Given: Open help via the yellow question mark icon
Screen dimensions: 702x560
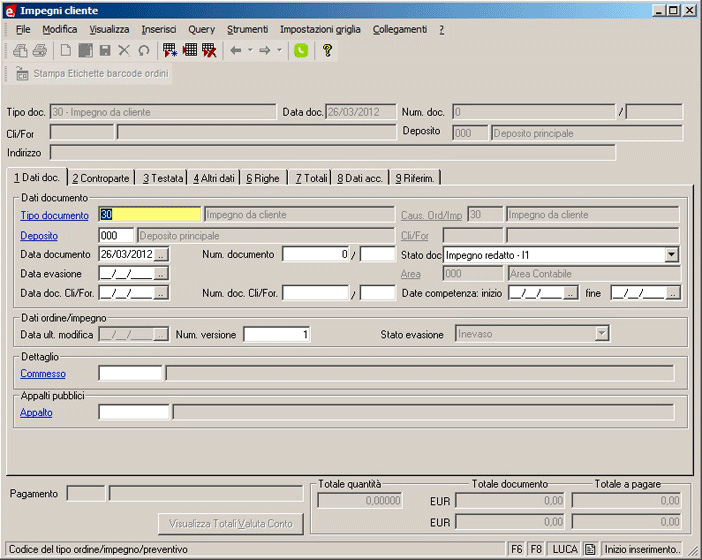Looking at the screenshot, I should click(327, 51).
